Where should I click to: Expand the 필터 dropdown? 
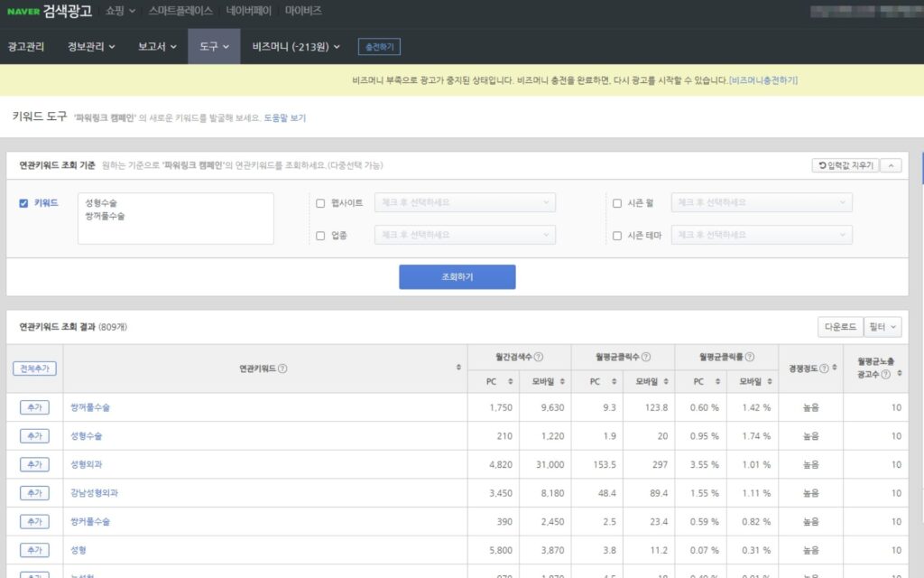click(x=882, y=327)
